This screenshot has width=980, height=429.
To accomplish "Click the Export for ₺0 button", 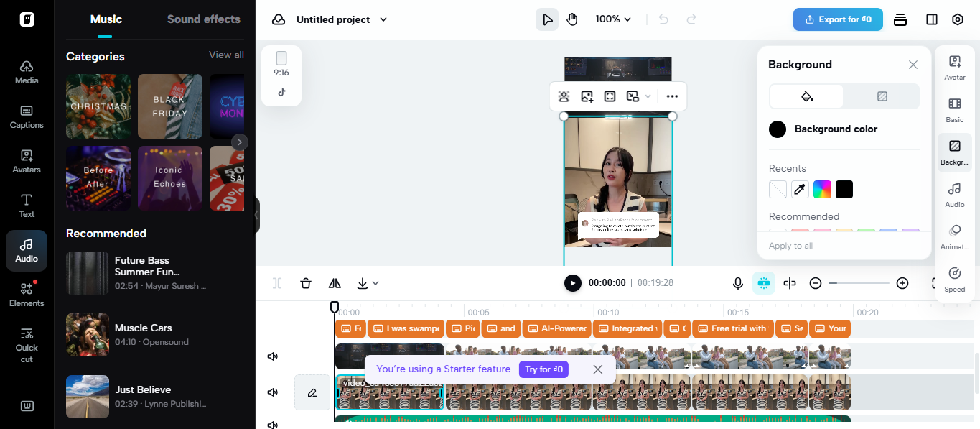I will (838, 19).
